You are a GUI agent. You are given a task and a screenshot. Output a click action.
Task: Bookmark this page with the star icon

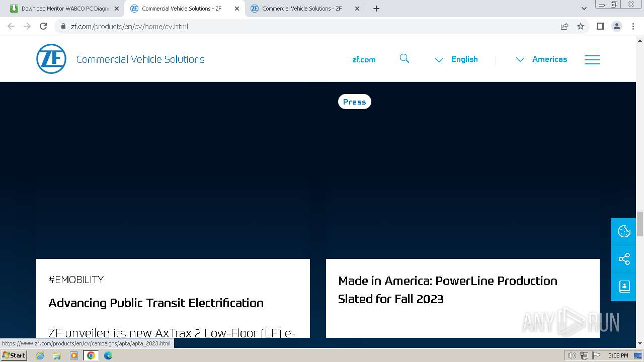point(581,26)
